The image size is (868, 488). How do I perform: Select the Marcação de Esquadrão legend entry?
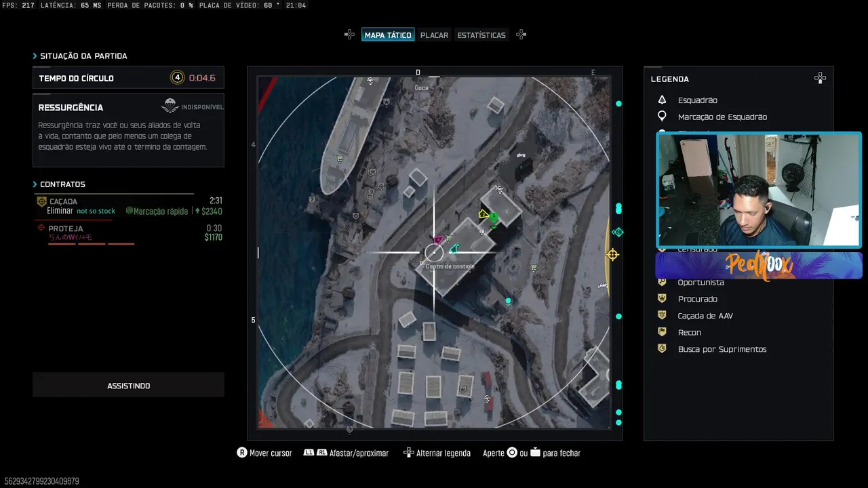click(722, 117)
